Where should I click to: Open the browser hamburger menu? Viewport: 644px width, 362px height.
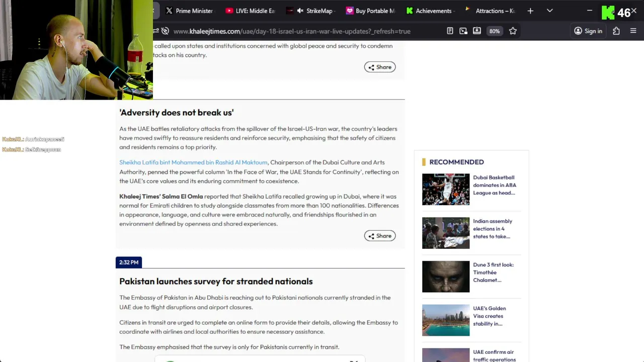tap(633, 31)
